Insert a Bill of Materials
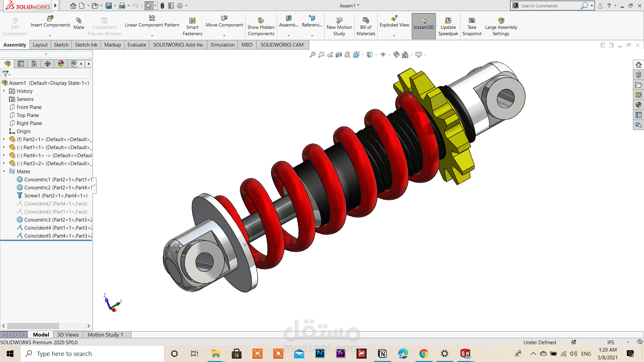 tap(366, 26)
